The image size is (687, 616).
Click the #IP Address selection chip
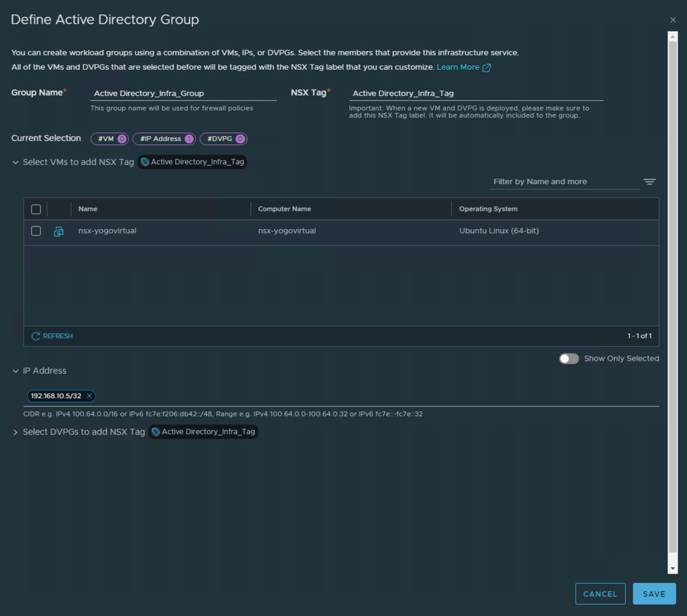(x=164, y=139)
